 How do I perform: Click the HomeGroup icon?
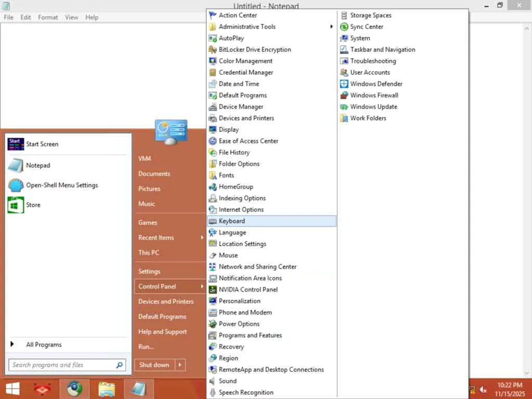pos(212,187)
